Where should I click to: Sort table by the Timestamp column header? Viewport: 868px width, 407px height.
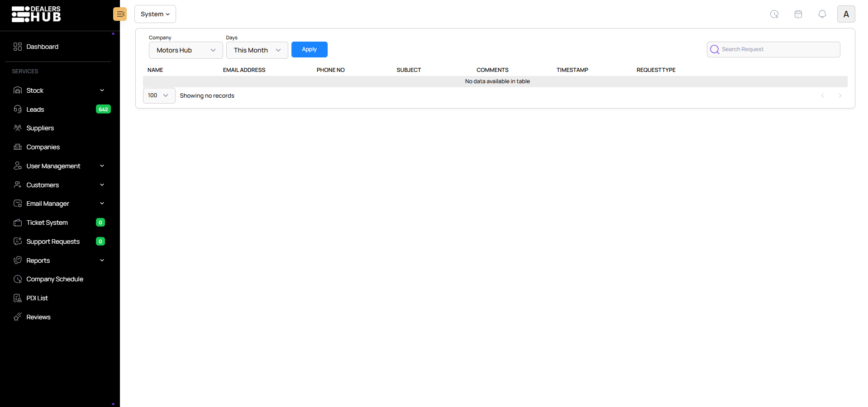(x=572, y=70)
